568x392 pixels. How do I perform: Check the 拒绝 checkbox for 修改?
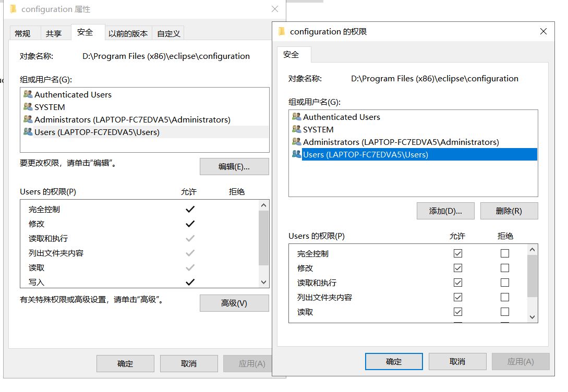coord(504,268)
